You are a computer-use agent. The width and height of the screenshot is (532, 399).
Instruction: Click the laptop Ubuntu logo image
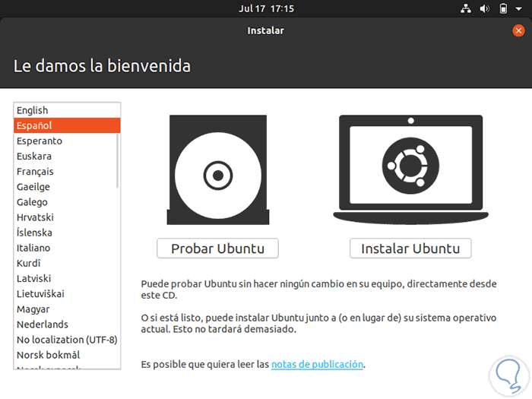click(x=410, y=169)
